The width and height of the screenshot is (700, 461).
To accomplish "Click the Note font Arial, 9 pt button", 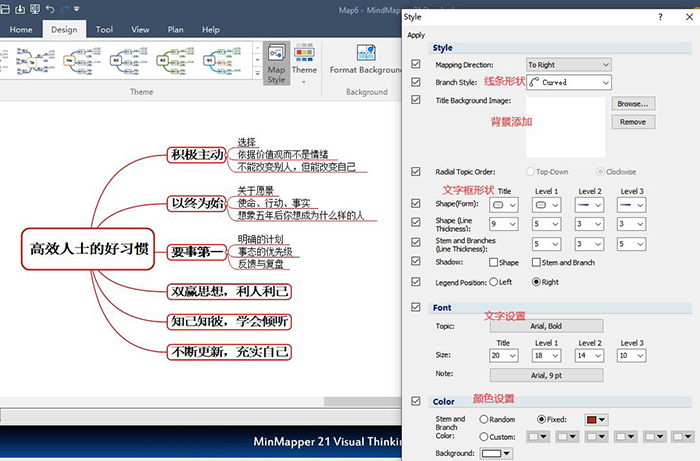I will [x=546, y=375].
